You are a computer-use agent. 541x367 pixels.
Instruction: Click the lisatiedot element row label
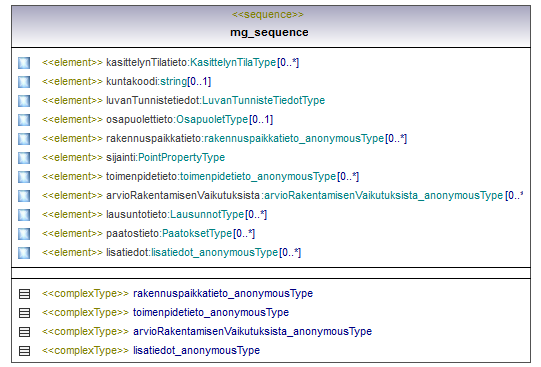click(171, 252)
